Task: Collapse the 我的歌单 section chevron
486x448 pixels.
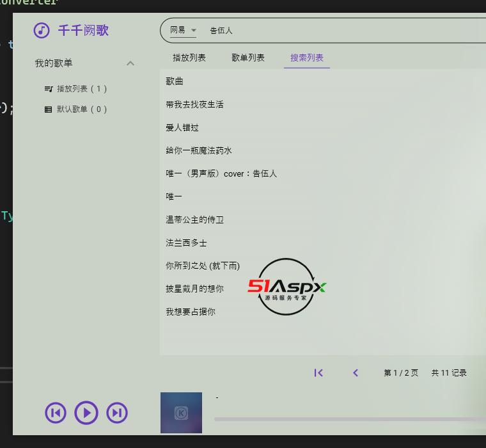Action: 130,63
